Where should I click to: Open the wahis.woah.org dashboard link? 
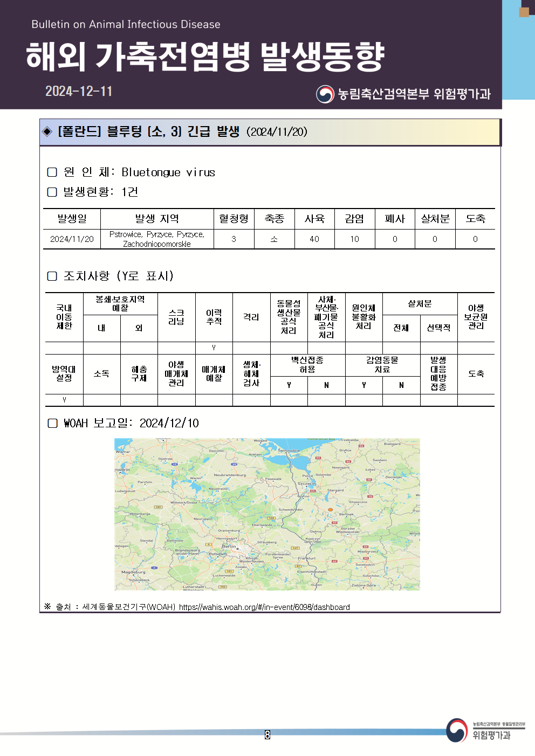click(x=264, y=607)
